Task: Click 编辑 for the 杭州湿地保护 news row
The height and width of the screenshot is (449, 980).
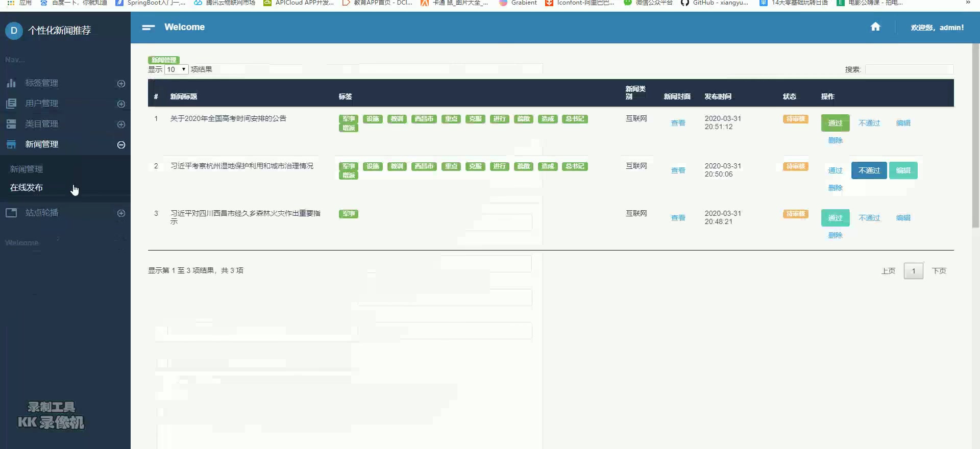Action: [x=903, y=170]
